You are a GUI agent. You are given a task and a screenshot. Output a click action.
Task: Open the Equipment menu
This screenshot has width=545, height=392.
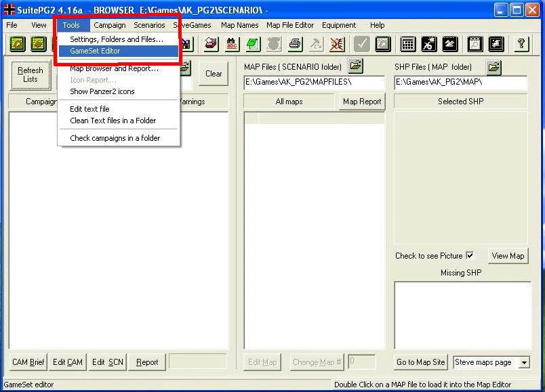(x=339, y=25)
